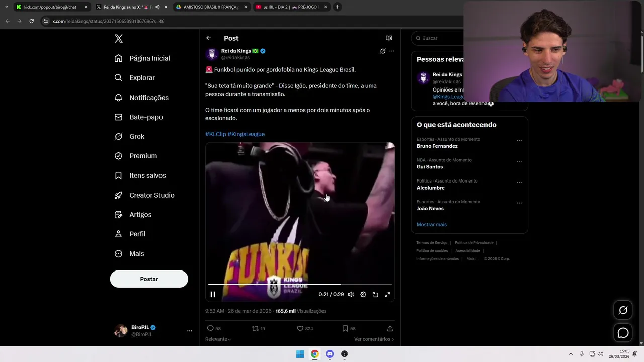Pause the video
The image size is (644, 362).
coord(213,295)
